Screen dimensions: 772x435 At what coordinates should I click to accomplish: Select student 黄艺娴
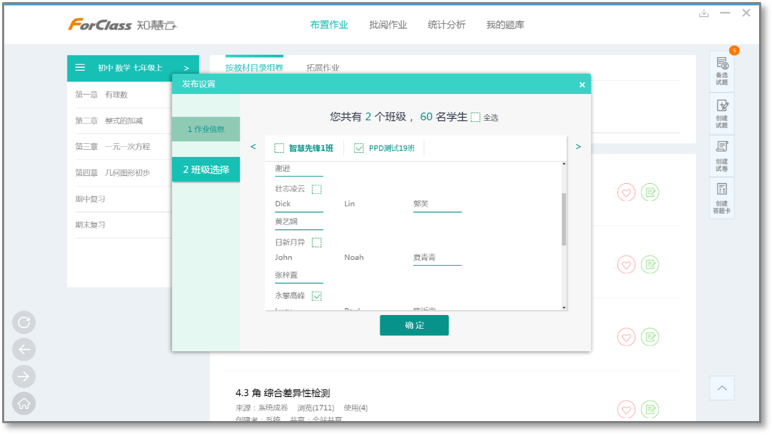(x=286, y=221)
